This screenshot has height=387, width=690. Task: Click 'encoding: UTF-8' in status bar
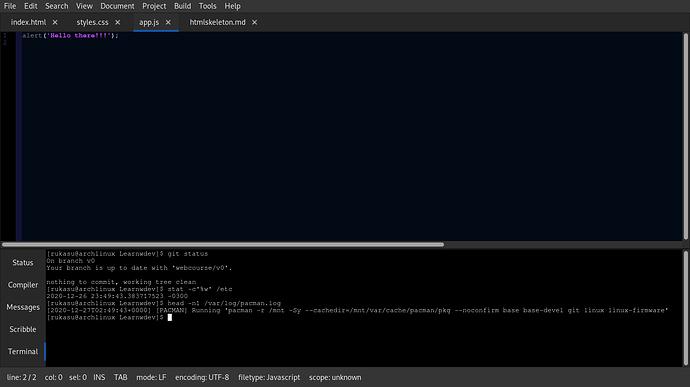click(x=202, y=377)
